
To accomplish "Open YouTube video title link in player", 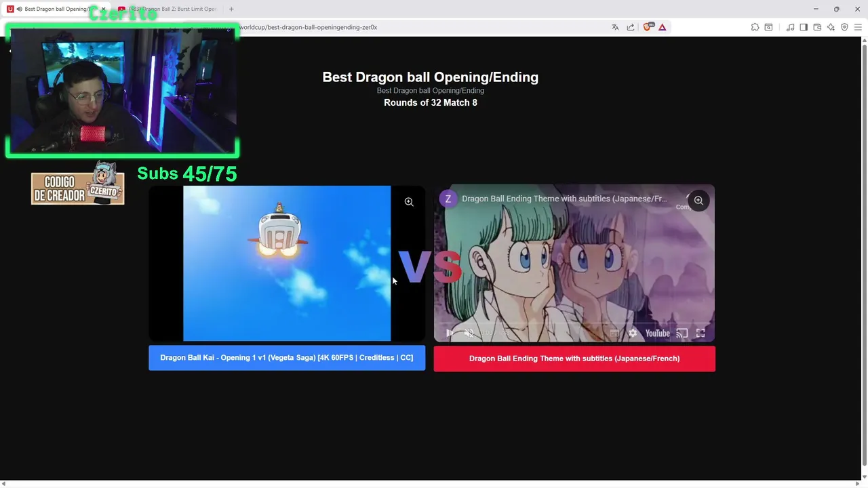I will 564,199.
